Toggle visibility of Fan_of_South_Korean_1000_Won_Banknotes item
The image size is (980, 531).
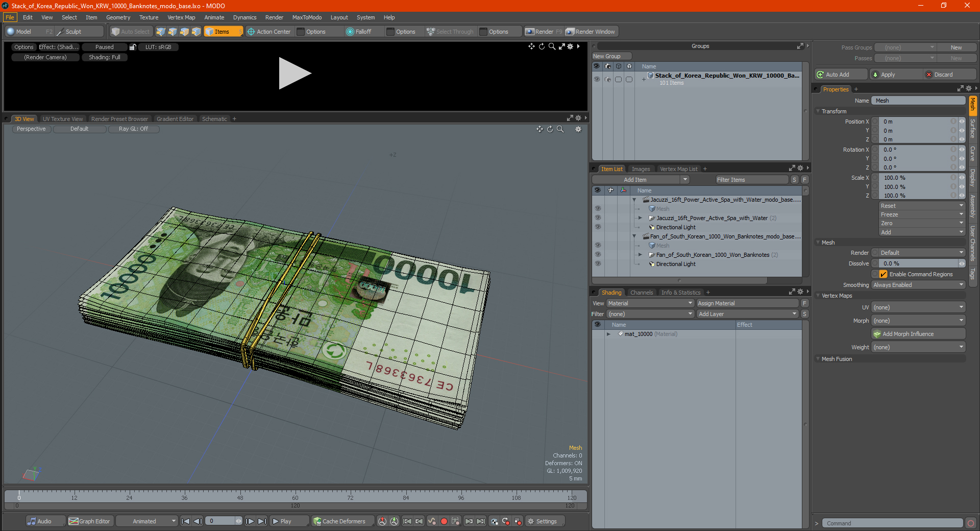[598, 255]
